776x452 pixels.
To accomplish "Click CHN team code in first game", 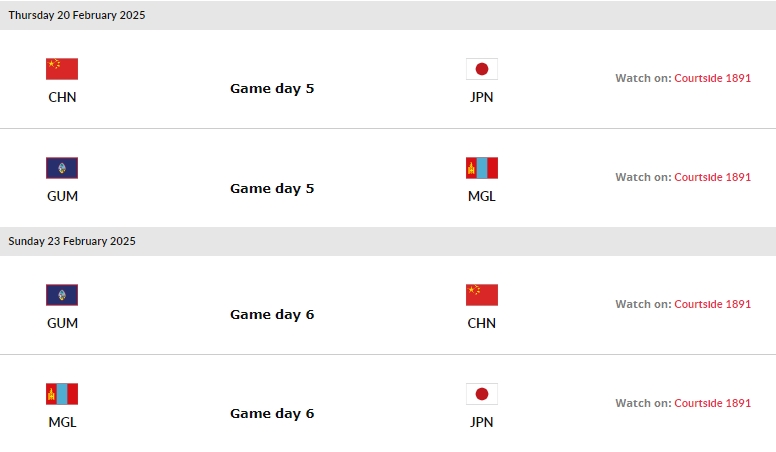I will pos(62,97).
